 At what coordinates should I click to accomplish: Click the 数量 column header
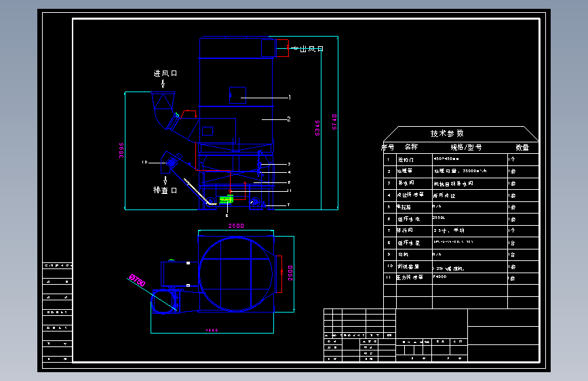[522, 147]
